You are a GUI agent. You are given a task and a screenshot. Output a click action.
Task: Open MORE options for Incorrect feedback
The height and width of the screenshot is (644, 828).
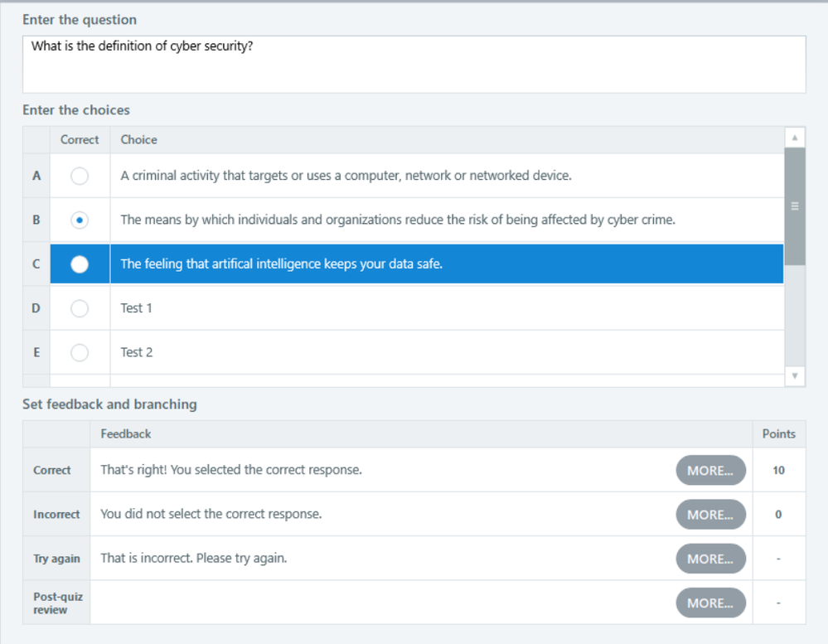(710, 515)
